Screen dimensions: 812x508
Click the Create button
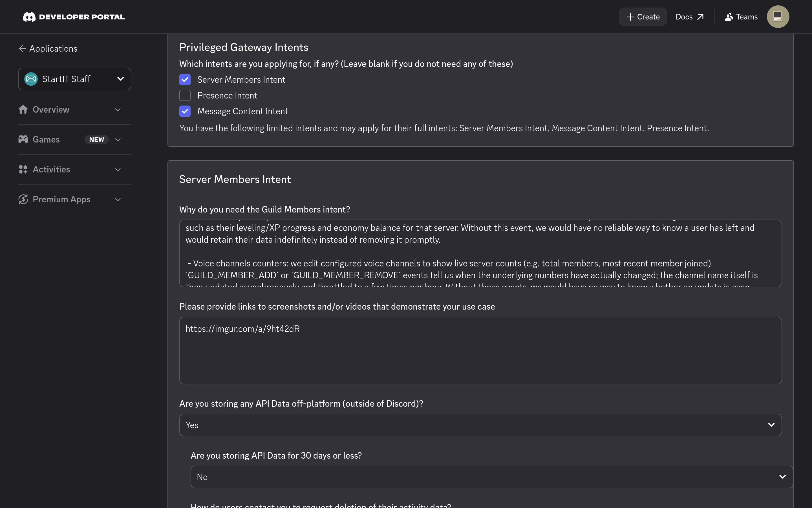point(643,17)
